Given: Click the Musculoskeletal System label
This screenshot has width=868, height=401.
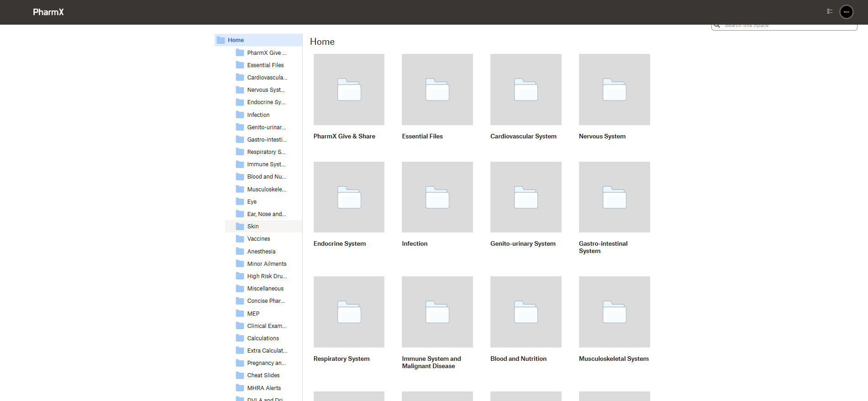Looking at the screenshot, I should click(614, 359).
